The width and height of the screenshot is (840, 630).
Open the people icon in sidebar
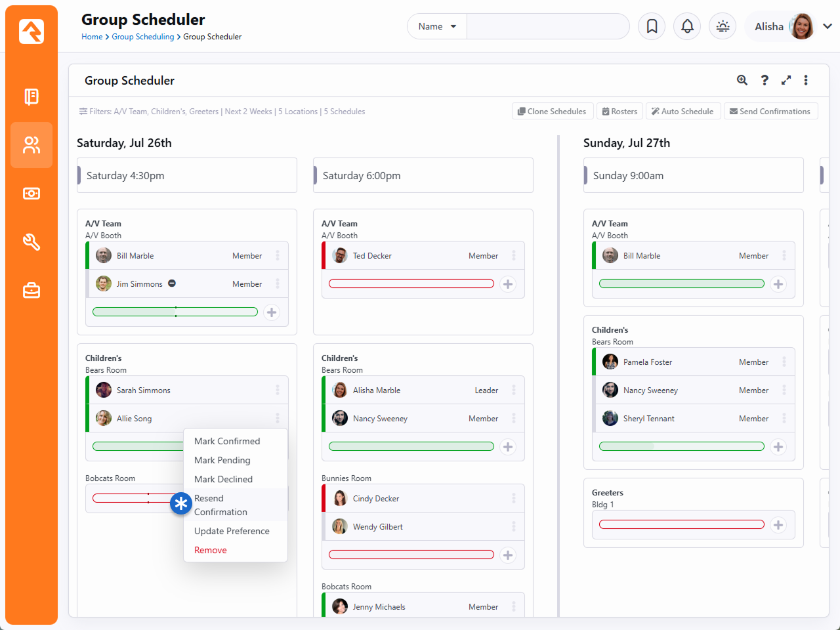[31, 145]
